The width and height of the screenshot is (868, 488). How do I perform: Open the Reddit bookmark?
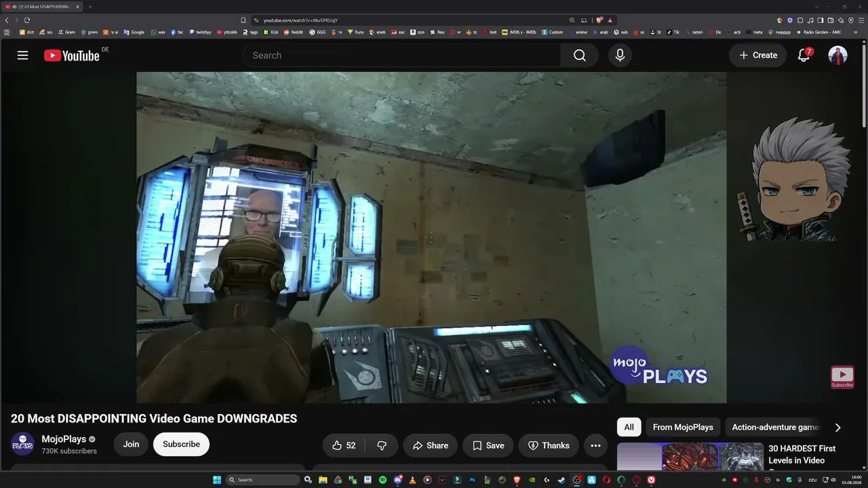click(x=294, y=32)
